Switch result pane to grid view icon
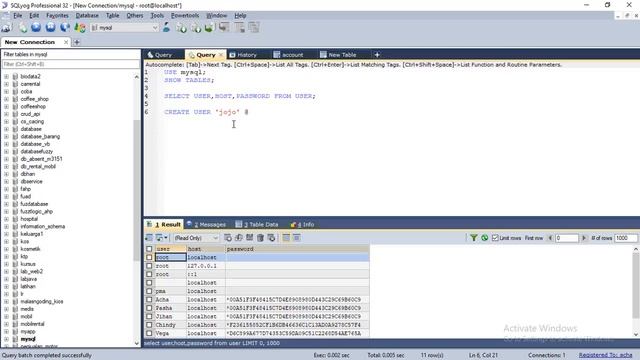The height and width of the screenshot is (360, 640). (286, 238)
